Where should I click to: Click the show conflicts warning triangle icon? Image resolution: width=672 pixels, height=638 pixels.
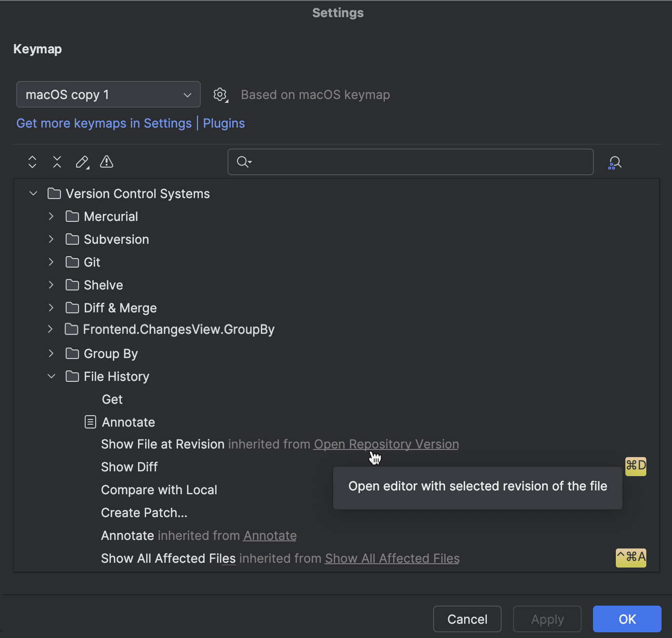(106, 162)
